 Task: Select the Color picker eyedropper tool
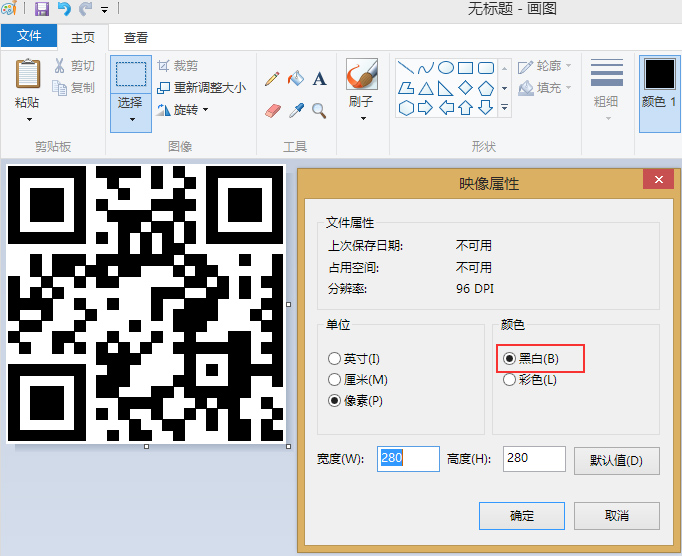pyautogui.click(x=296, y=111)
